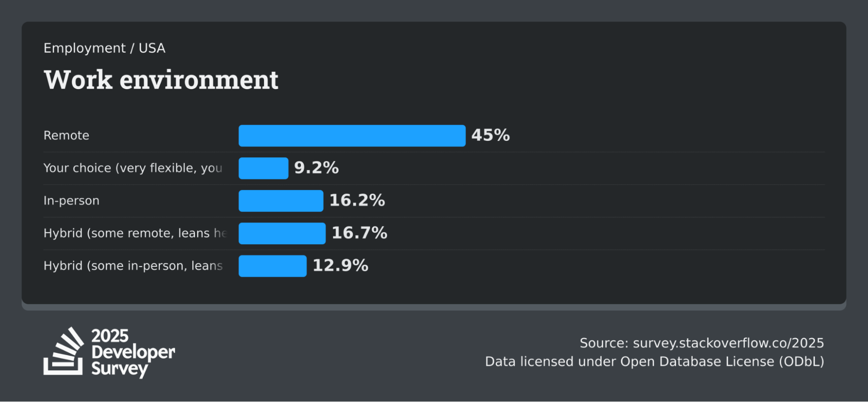This screenshot has width=868, height=402.
Task: Click the 16.2% value label
Action: (x=357, y=200)
